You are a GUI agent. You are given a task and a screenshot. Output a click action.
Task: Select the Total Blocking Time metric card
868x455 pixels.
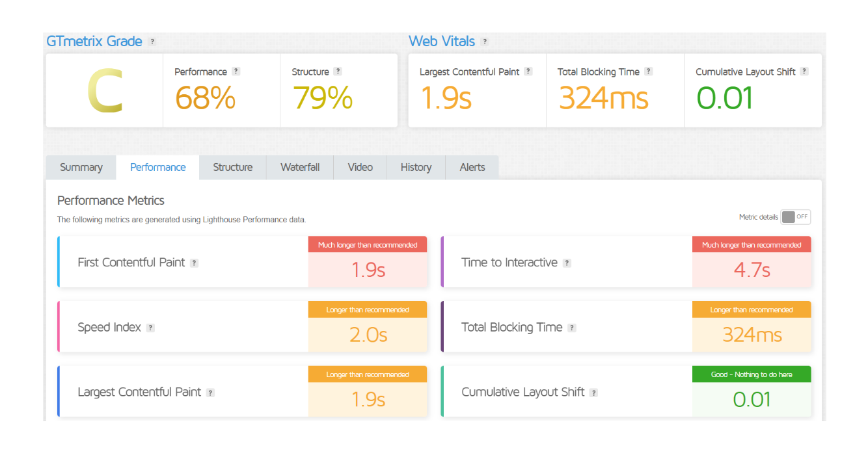(x=566, y=327)
